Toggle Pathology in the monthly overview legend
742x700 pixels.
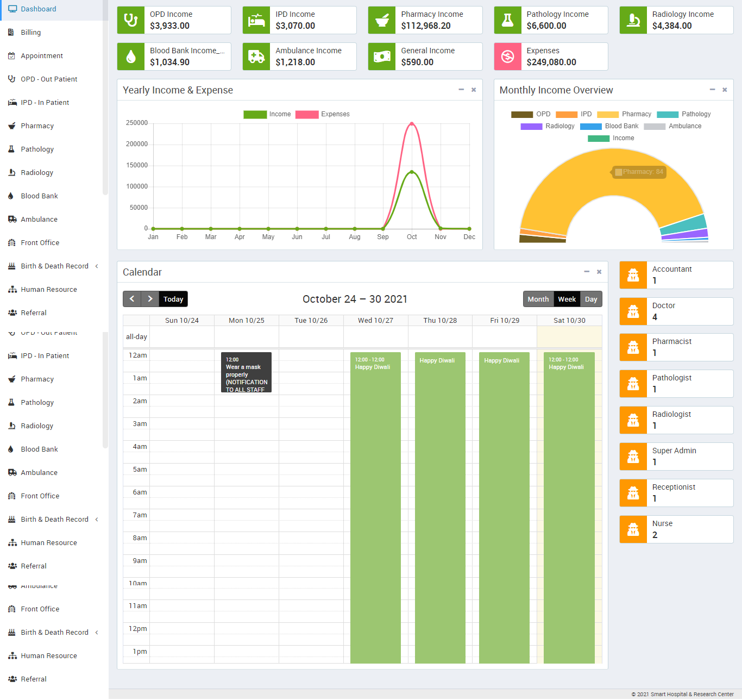(683, 114)
